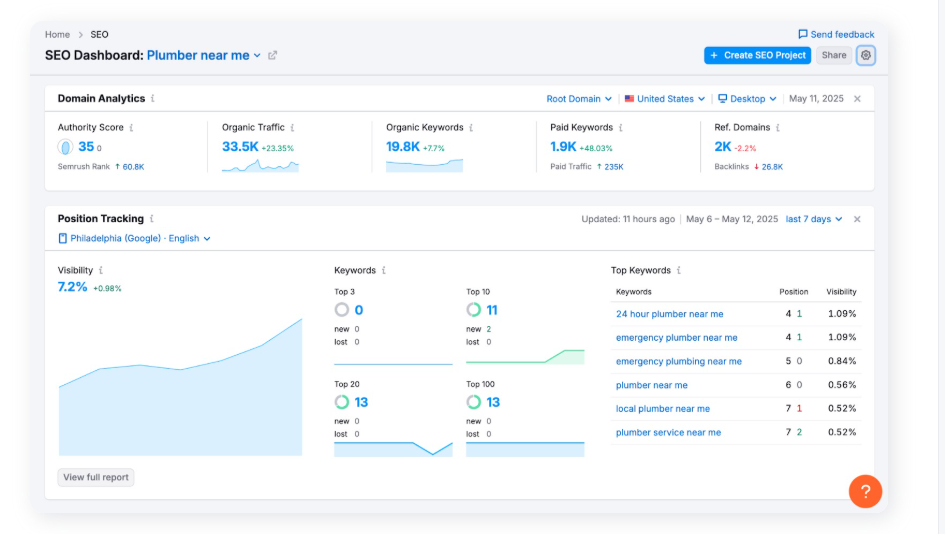Show info for Authority Score
This screenshot has height=534, width=945.
131,128
